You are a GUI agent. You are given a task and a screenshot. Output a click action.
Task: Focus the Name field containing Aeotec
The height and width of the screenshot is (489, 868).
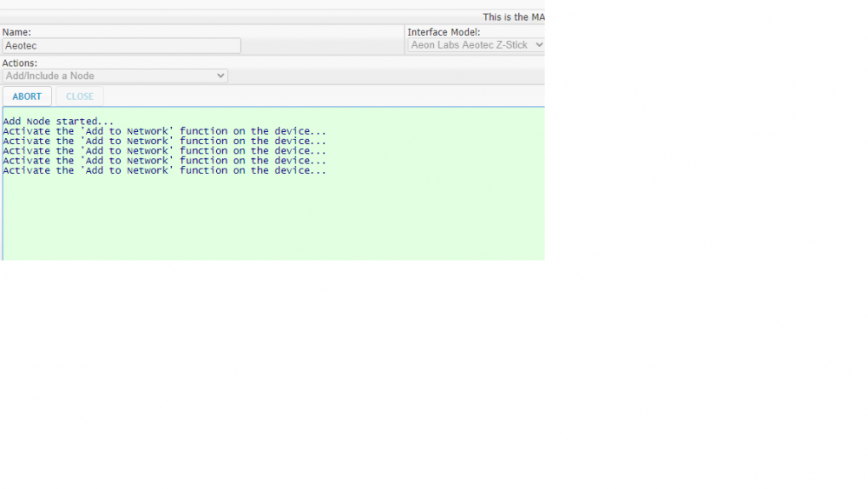pyautogui.click(x=122, y=46)
